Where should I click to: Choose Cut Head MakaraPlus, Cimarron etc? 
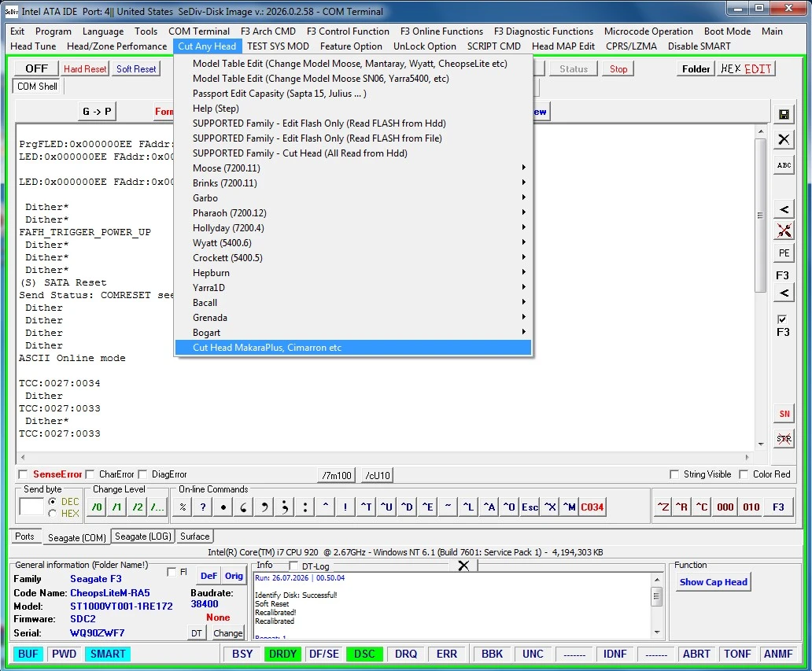coord(353,348)
